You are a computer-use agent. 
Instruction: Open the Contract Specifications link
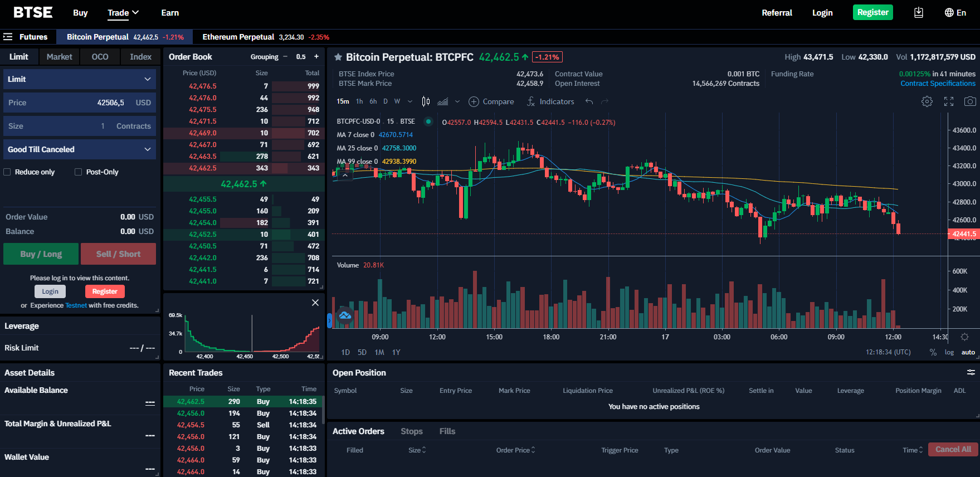(x=938, y=84)
